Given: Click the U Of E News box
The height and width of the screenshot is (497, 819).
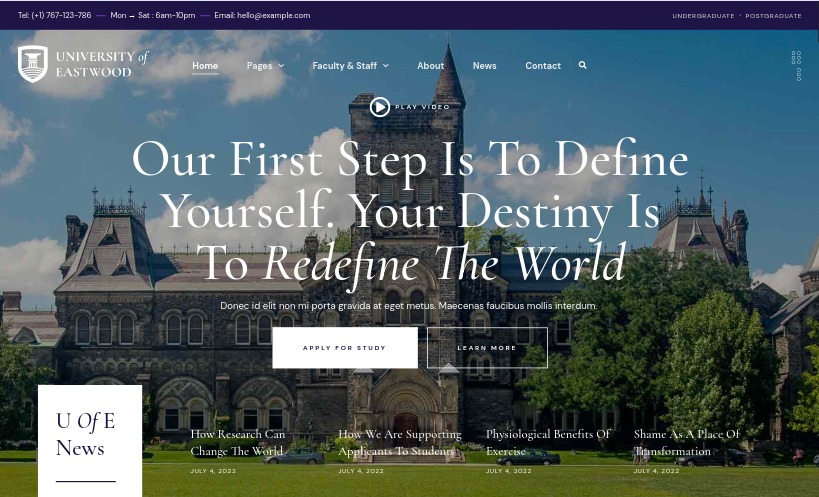Looking at the screenshot, I should (90, 441).
